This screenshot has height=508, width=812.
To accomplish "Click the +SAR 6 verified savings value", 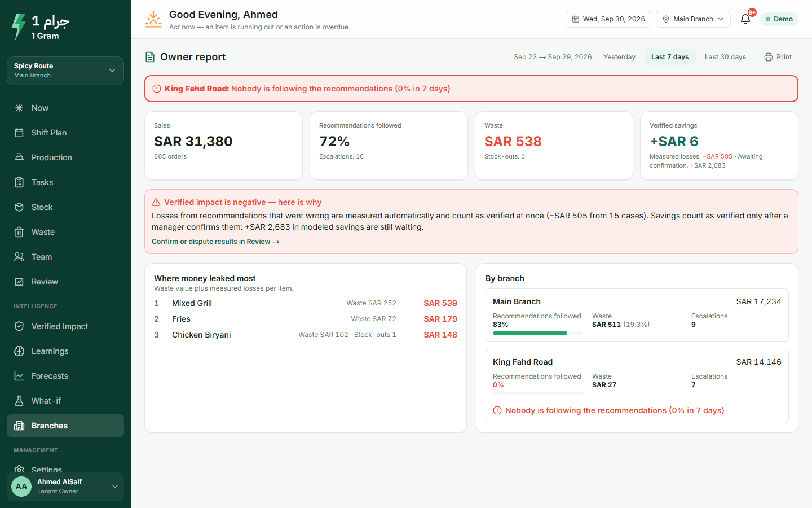I will [674, 141].
